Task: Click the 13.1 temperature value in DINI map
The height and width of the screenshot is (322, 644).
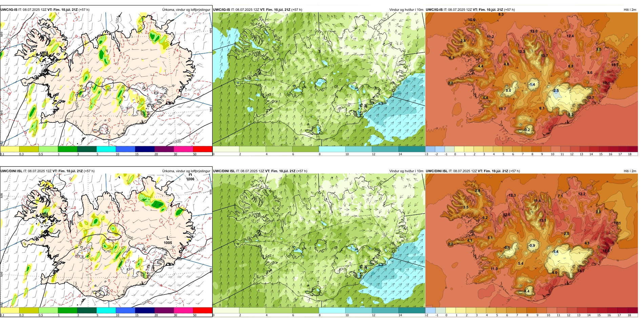Action: [543, 220]
